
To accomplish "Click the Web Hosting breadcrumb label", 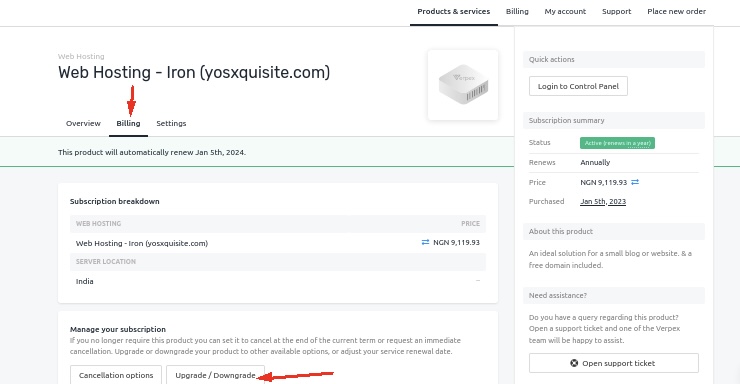I will (x=81, y=56).
